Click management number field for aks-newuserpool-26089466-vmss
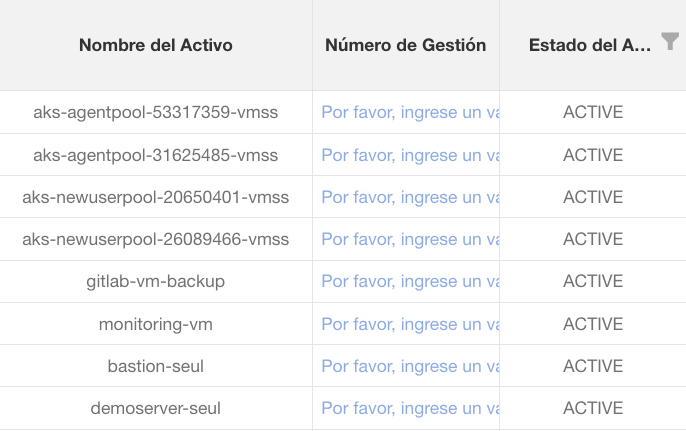Screen dimensions: 686x431 coord(409,240)
